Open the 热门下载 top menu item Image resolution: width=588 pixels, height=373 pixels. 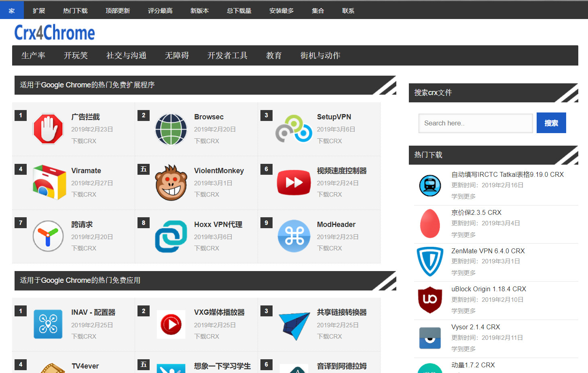tap(75, 11)
